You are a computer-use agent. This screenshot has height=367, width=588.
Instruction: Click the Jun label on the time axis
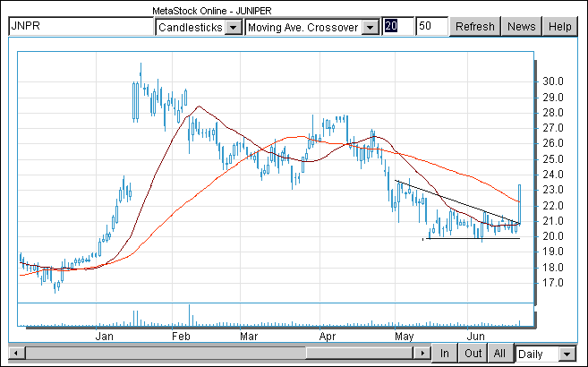[x=475, y=336]
